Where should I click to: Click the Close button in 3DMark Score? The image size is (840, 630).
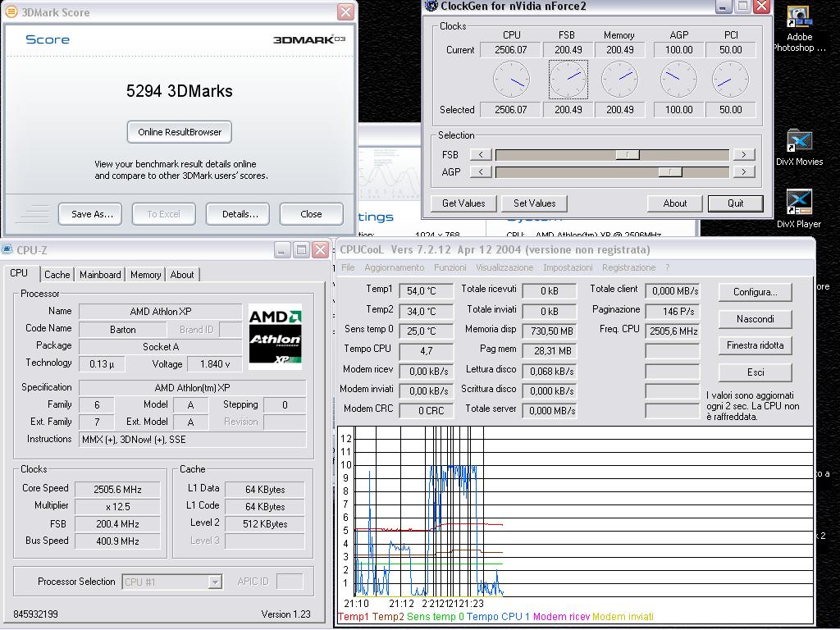click(x=311, y=214)
